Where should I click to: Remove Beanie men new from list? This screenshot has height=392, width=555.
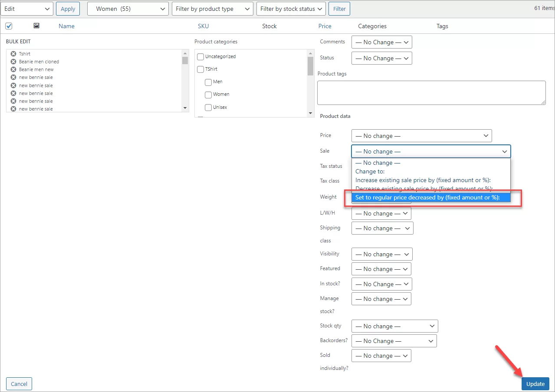click(x=13, y=69)
